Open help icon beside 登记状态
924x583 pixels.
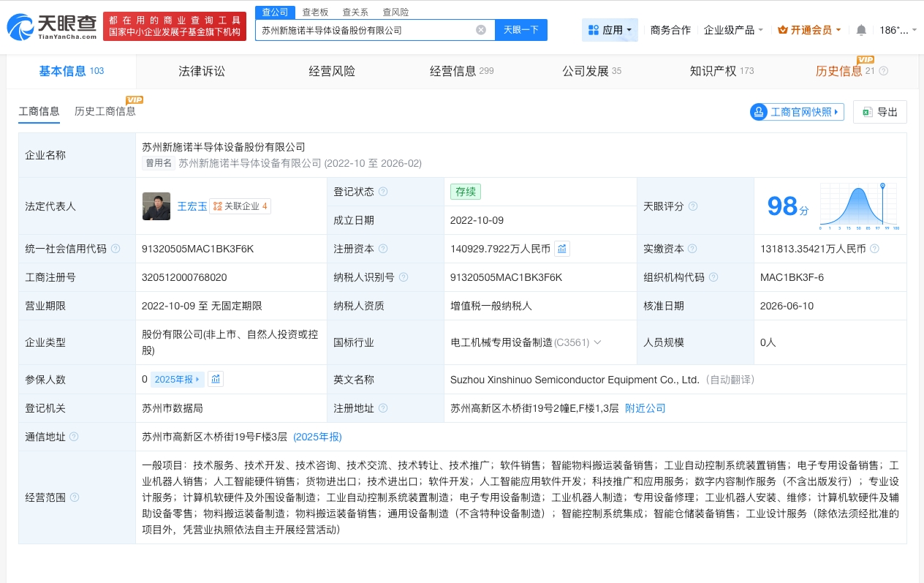[383, 192]
